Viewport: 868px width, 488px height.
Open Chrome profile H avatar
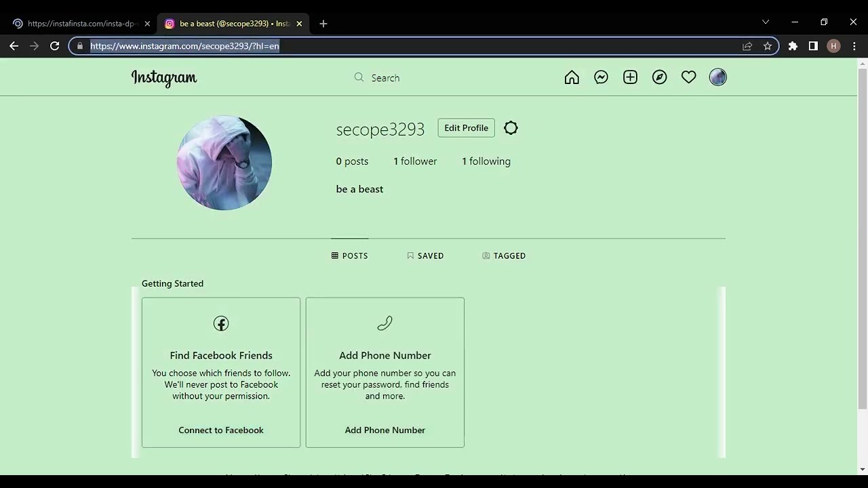[833, 46]
